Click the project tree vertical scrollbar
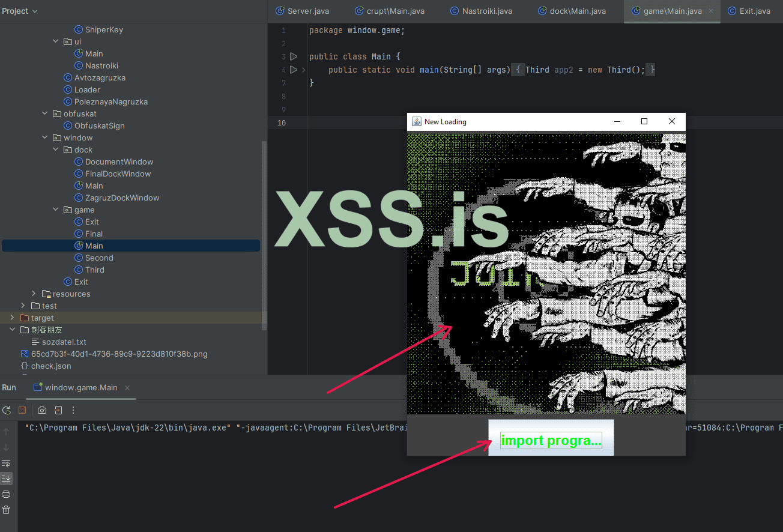The height and width of the screenshot is (532, 783). pyautogui.click(x=264, y=236)
